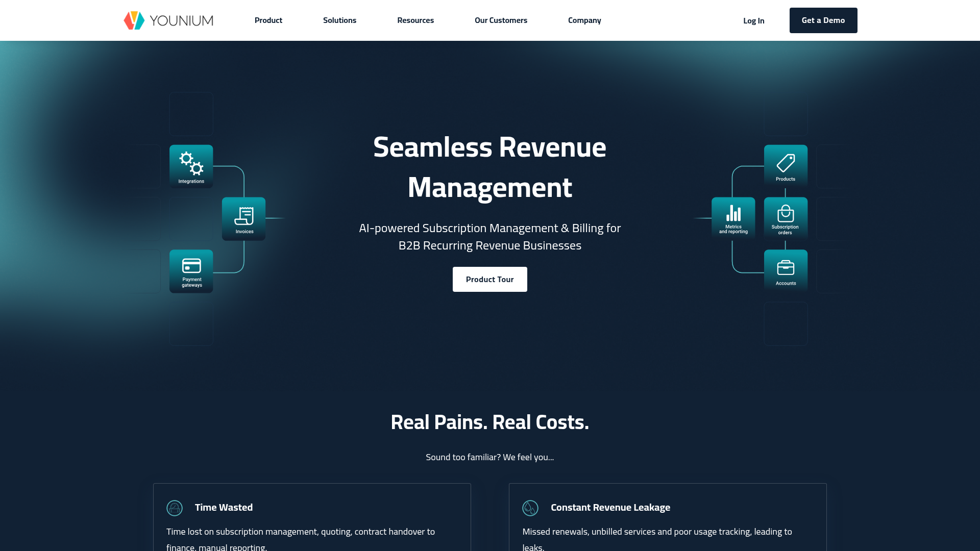Click the Get a Demo button

coord(823,20)
